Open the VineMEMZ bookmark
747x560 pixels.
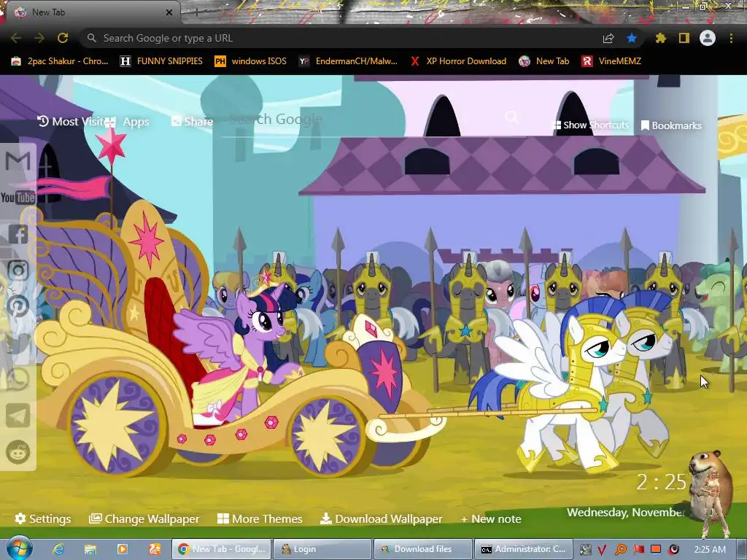611,61
